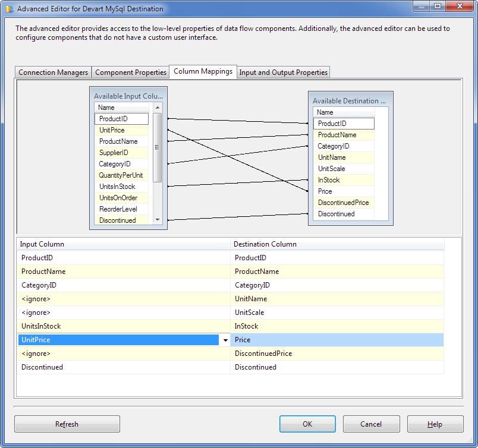This screenshot has height=448, width=478.
Task: Select ReorderLevel in input columns list
Action: [121, 209]
